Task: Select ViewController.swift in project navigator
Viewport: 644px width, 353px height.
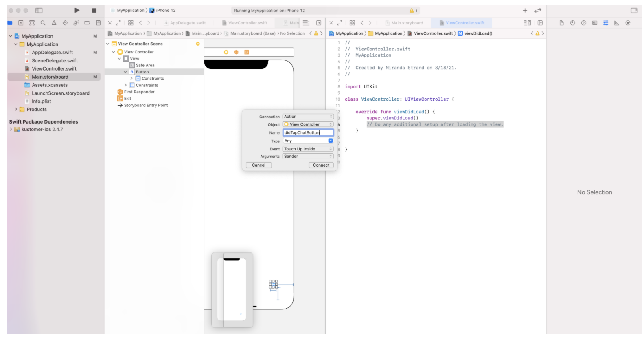Action: (54, 68)
